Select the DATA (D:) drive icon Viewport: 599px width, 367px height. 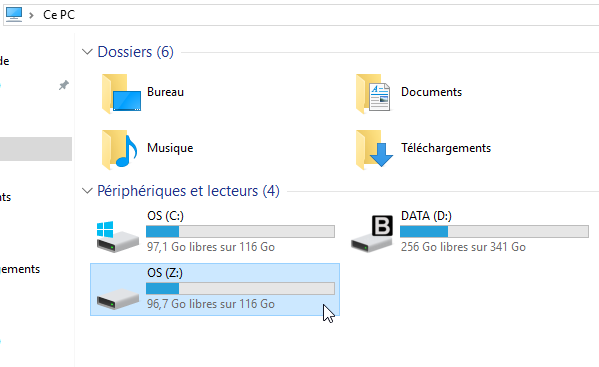tap(372, 234)
